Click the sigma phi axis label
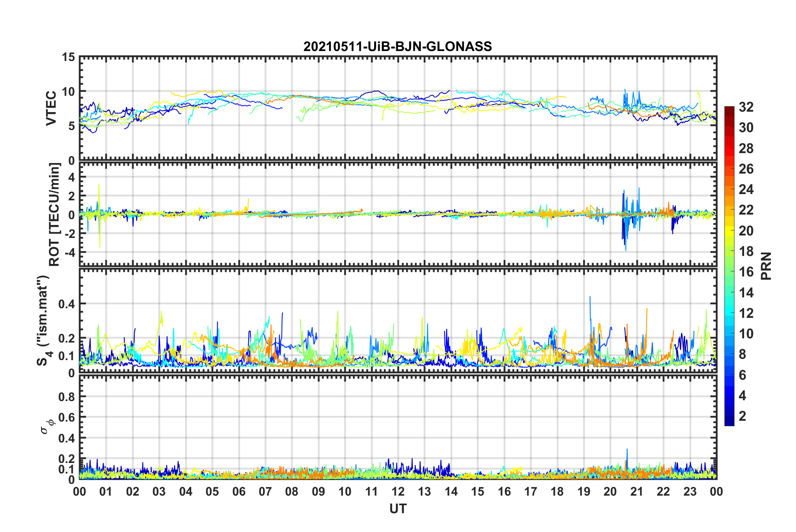The height and width of the screenshot is (532, 796). (47, 426)
